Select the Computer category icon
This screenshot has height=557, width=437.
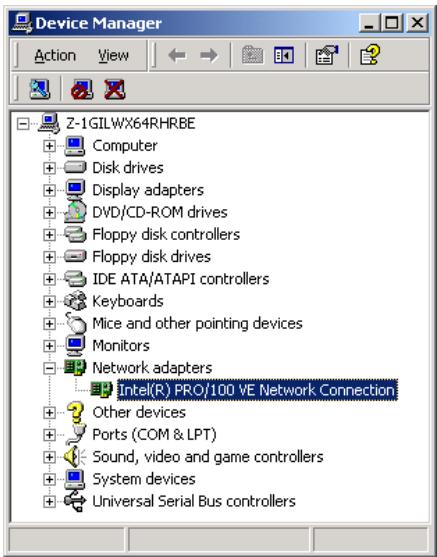tap(75, 146)
